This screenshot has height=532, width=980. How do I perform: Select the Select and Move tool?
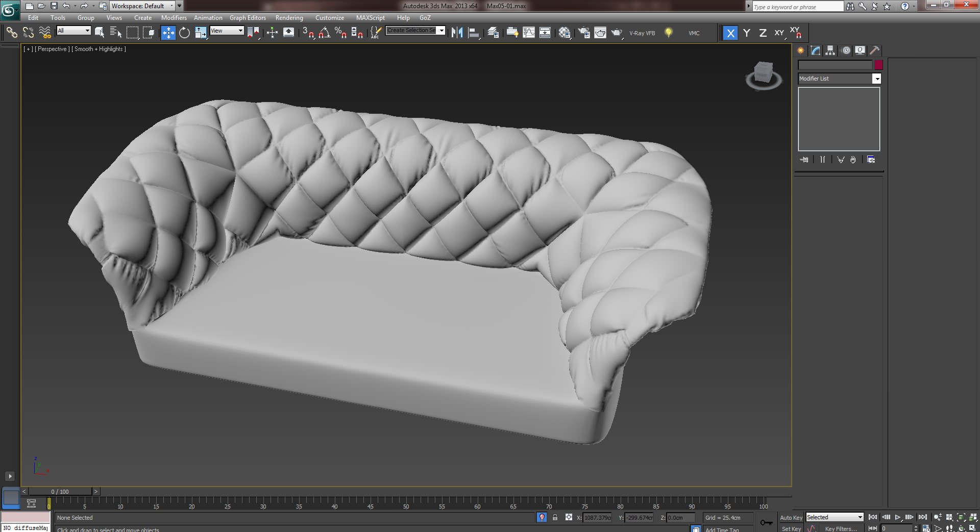(x=168, y=33)
